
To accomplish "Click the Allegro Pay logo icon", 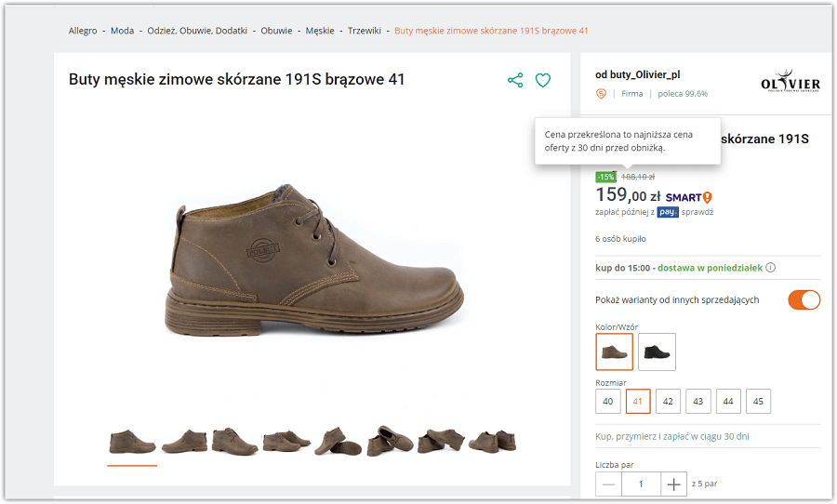I will pos(667,212).
